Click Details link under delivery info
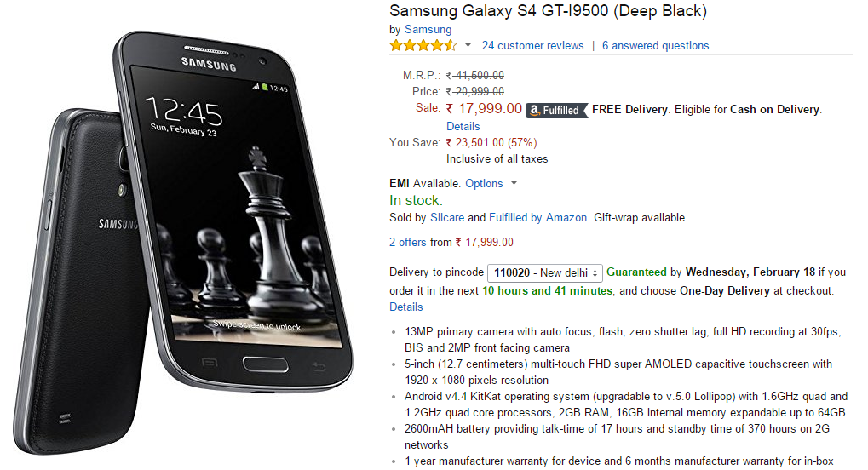868x470 pixels. point(405,307)
